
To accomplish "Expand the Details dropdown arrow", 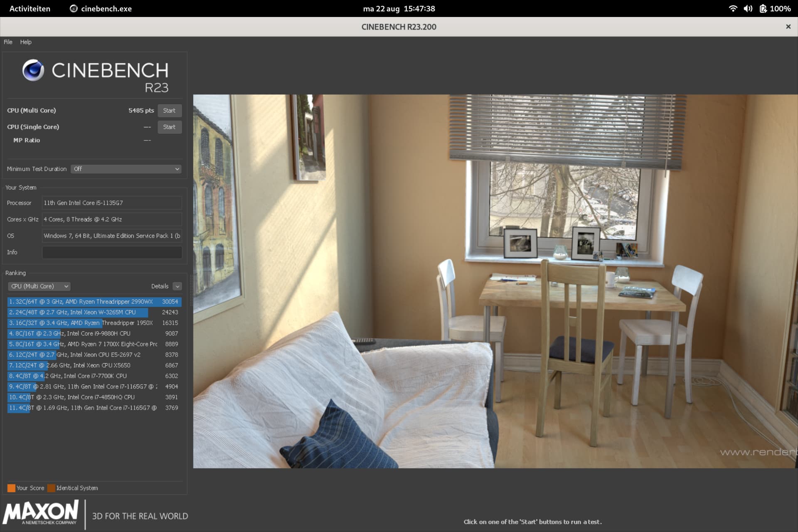I will (177, 286).
